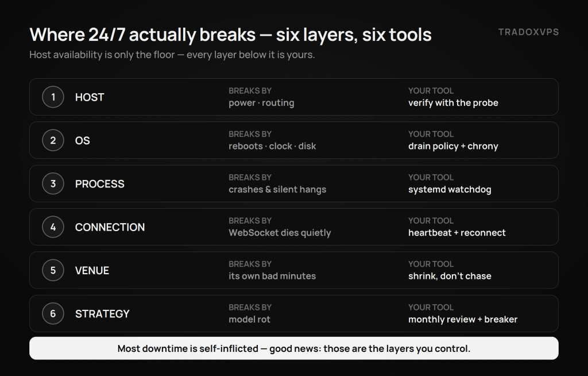Click the 'Where 24/7 actually breaks' heading

click(x=230, y=34)
